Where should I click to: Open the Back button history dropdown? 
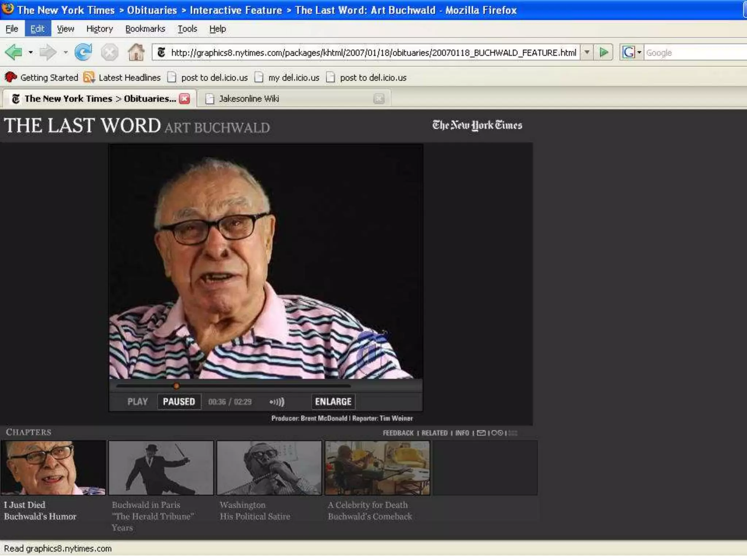(x=31, y=52)
